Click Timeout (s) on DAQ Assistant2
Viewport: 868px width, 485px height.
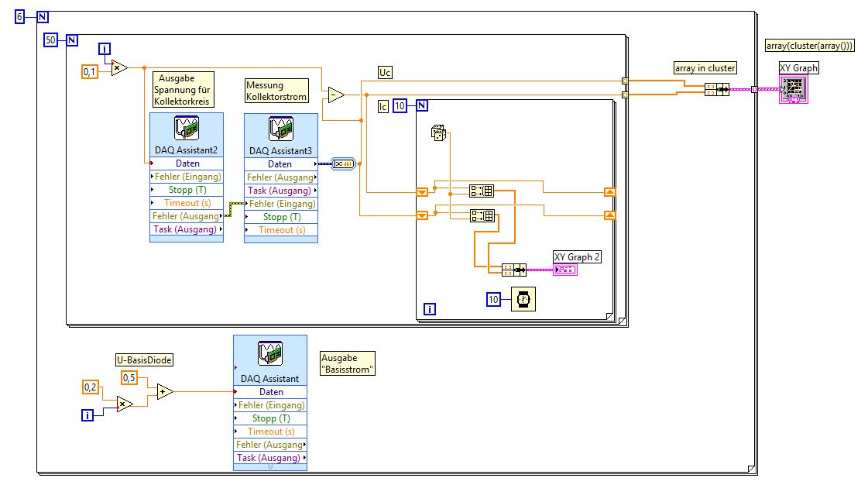187,203
